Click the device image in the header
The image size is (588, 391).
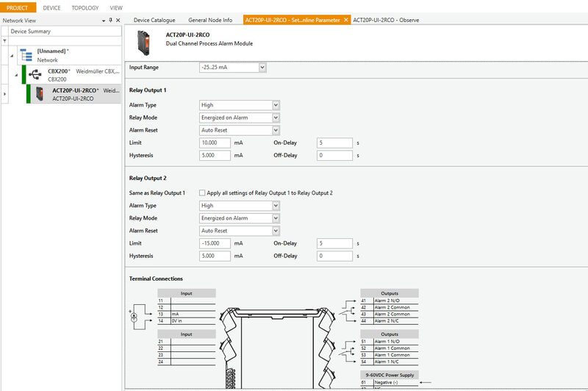point(140,39)
